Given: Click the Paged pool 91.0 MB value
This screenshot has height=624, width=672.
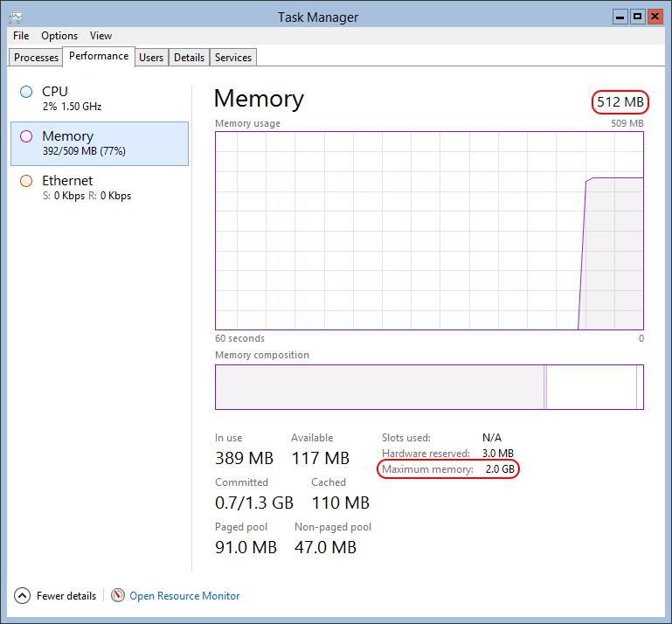Looking at the screenshot, I should (x=246, y=547).
